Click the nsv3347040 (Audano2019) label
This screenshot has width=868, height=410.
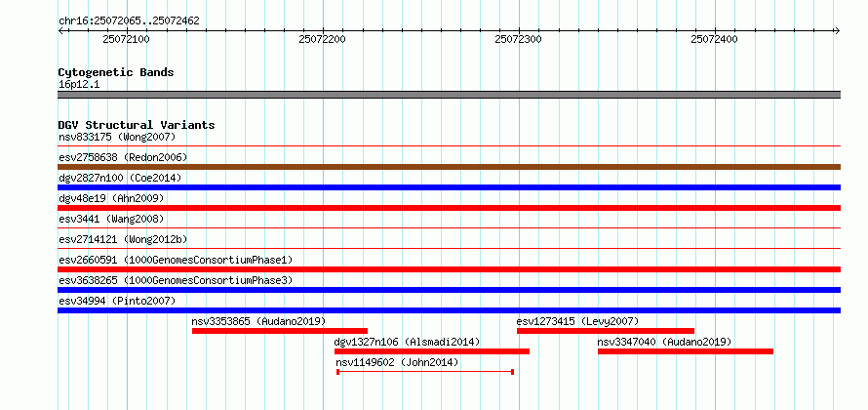(x=664, y=342)
